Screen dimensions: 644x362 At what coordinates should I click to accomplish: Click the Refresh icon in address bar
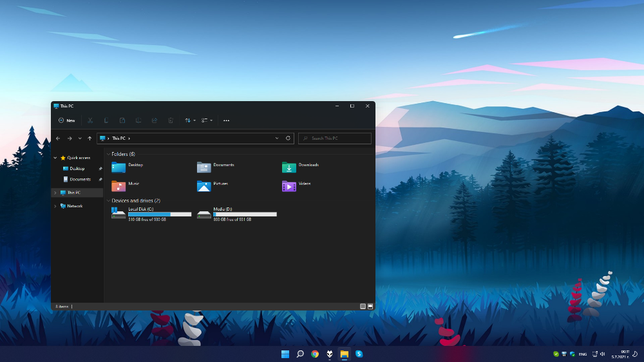(288, 138)
